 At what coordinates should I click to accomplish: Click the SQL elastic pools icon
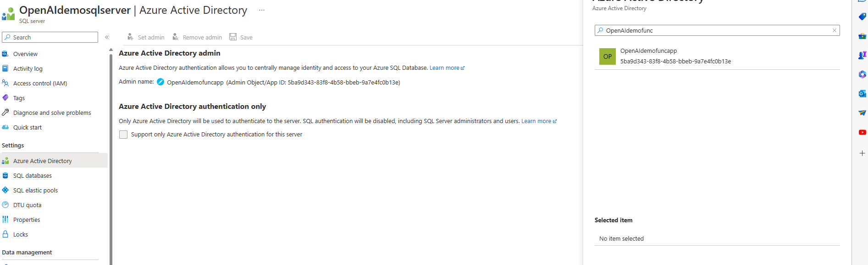pyautogui.click(x=5, y=190)
